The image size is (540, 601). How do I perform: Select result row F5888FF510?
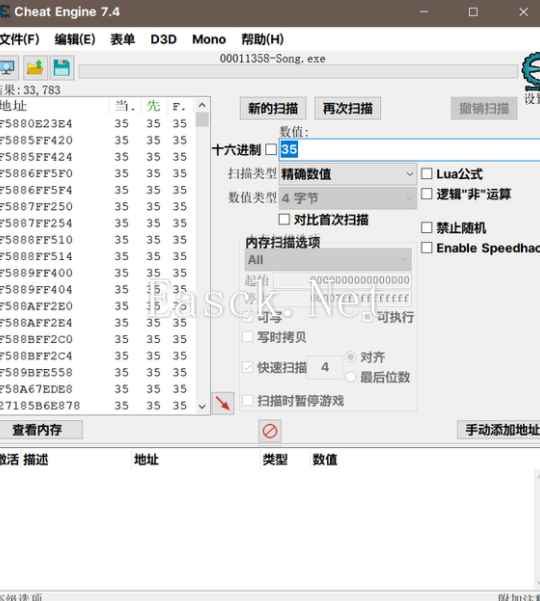(x=98, y=240)
